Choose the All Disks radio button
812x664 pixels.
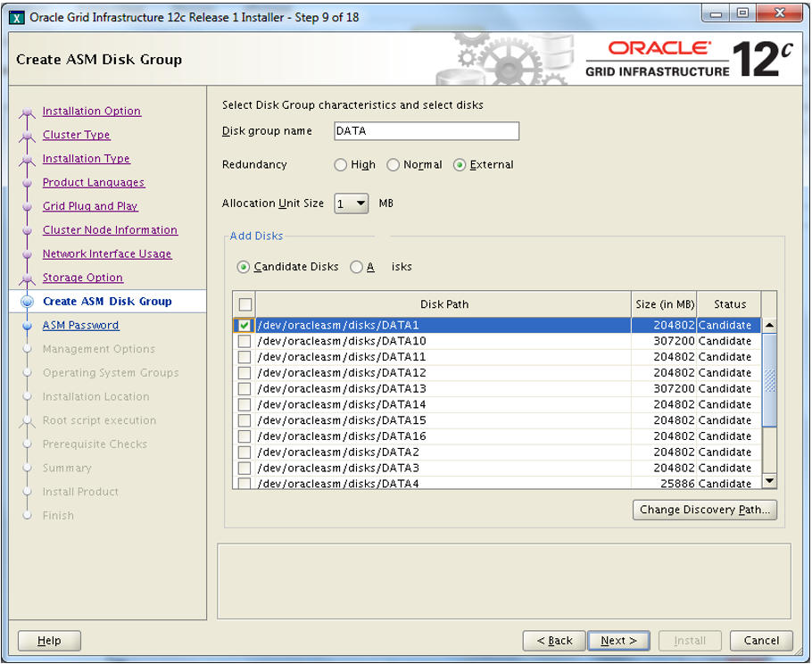(x=356, y=267)
